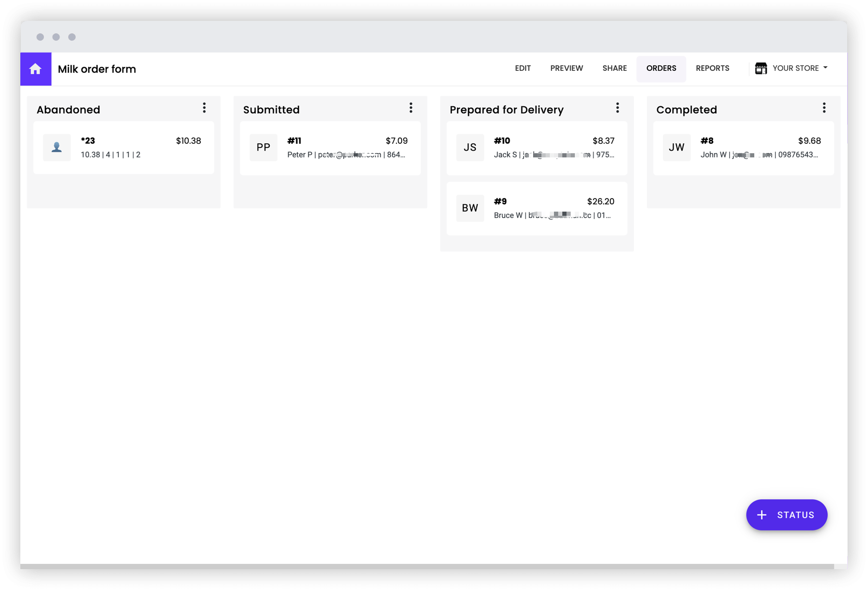
Task: Open the Submitted column options menu
Action: click(x=411, y=108)
